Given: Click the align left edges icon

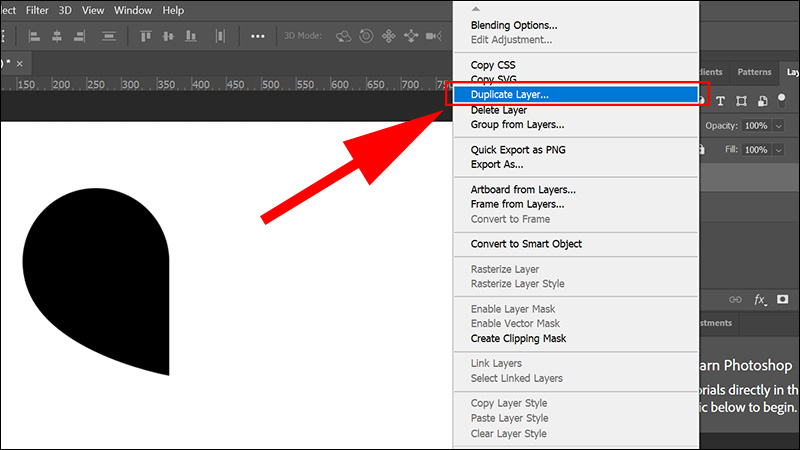Looking at the screenshot, I should tap(36, 36).
